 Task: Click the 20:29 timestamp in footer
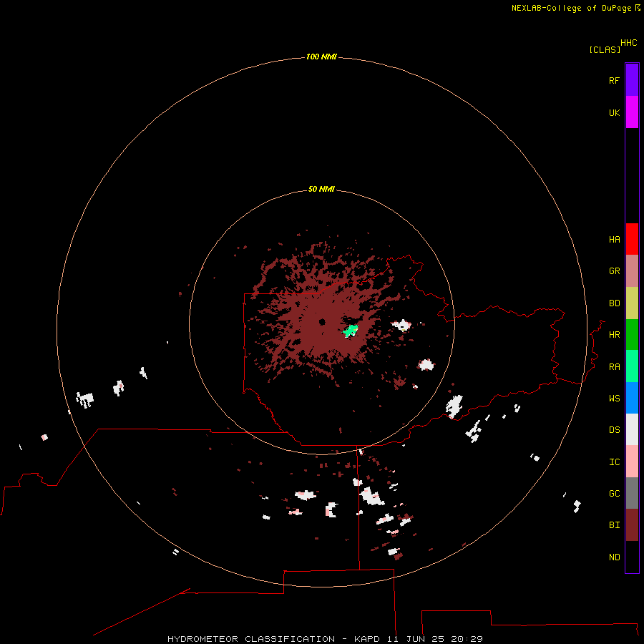[467, 639]
